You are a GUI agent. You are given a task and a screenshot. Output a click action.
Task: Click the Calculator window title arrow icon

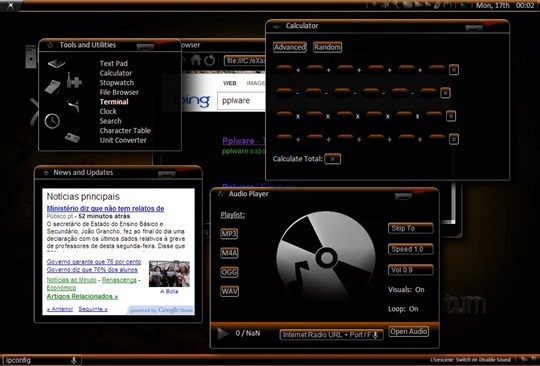[x=277, y=27]
